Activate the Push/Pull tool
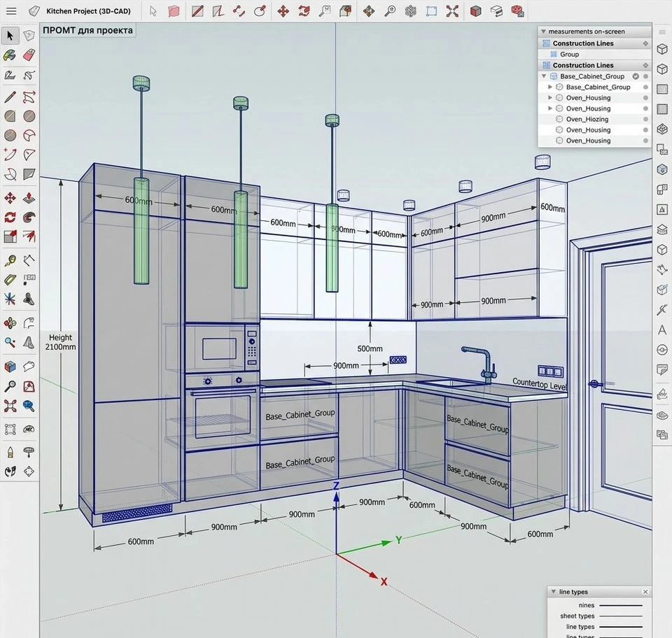Image resolution: width=672 pixels, height=638 pixels. tap(29, 198)
